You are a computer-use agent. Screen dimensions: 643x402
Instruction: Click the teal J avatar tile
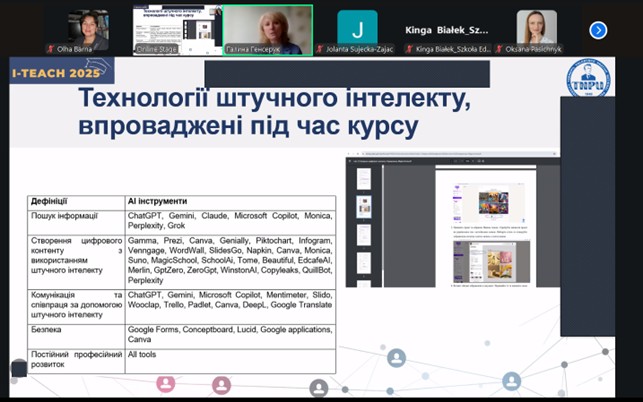coord(357,28)
